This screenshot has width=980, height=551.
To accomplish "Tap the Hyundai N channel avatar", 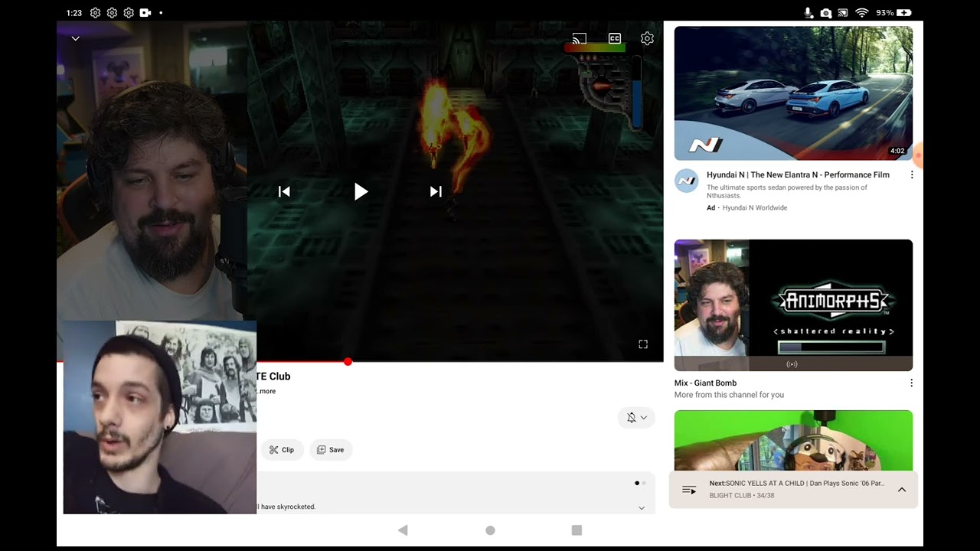I will click(x=687, y=181).
